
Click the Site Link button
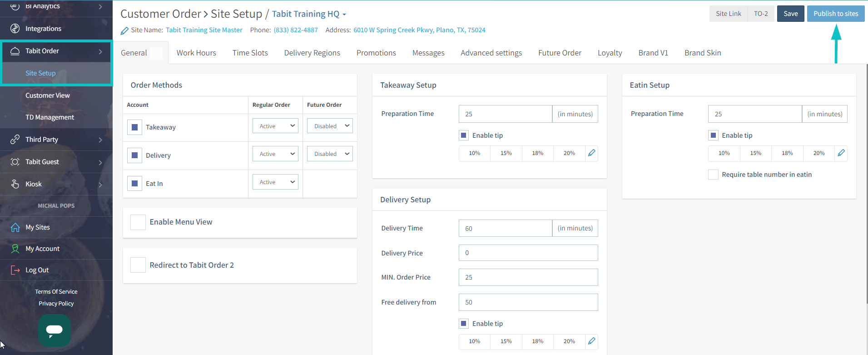click(729, 14)
